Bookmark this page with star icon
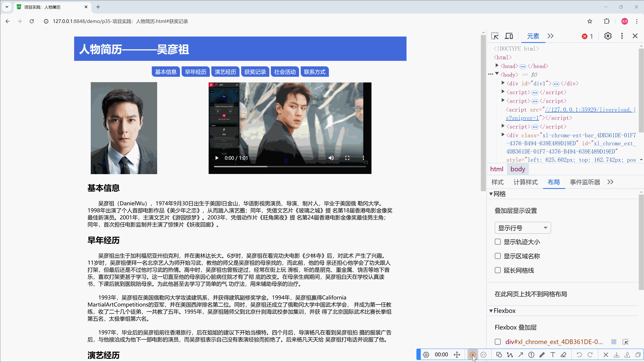Image resolution: width=644 pixels, height=362 pixels. tap(590, 21)
